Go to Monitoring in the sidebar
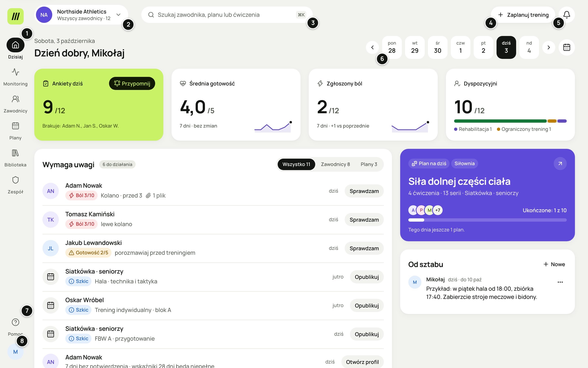Viewport: 588px width, 368px height. point(15,77)
